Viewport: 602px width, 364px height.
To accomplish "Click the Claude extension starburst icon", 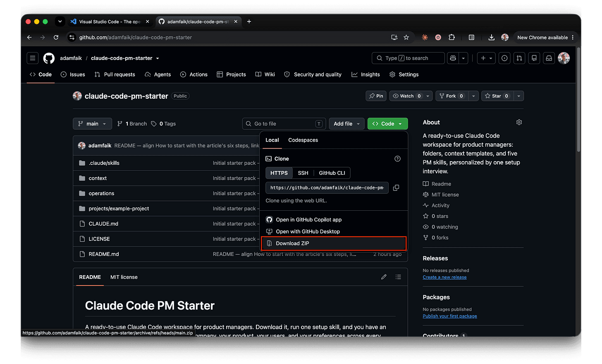I will (x=425, y=37).
